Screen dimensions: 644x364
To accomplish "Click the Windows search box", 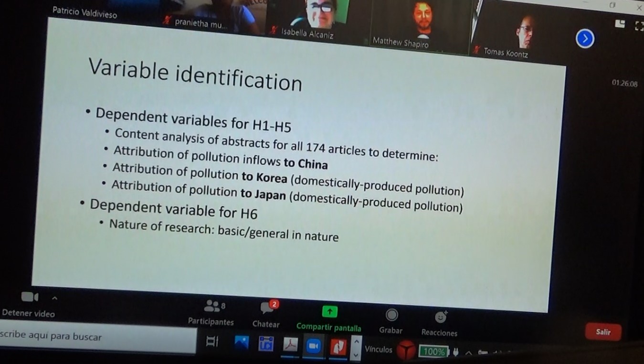I will 98,337.
